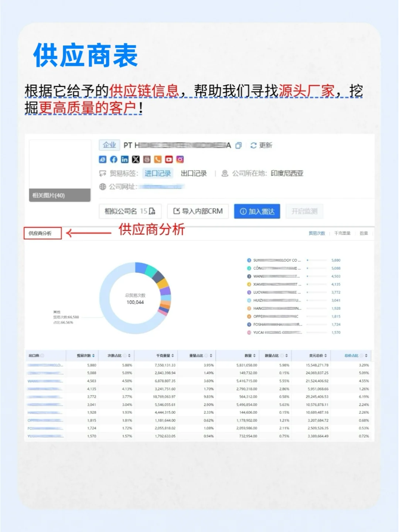Select the 进口记录 tab
This screenshot has height=532, width=399.
(158, 173)
